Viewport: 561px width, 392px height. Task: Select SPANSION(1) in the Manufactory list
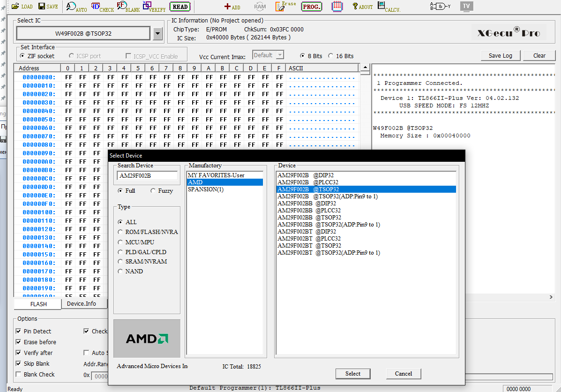(224, 189)
